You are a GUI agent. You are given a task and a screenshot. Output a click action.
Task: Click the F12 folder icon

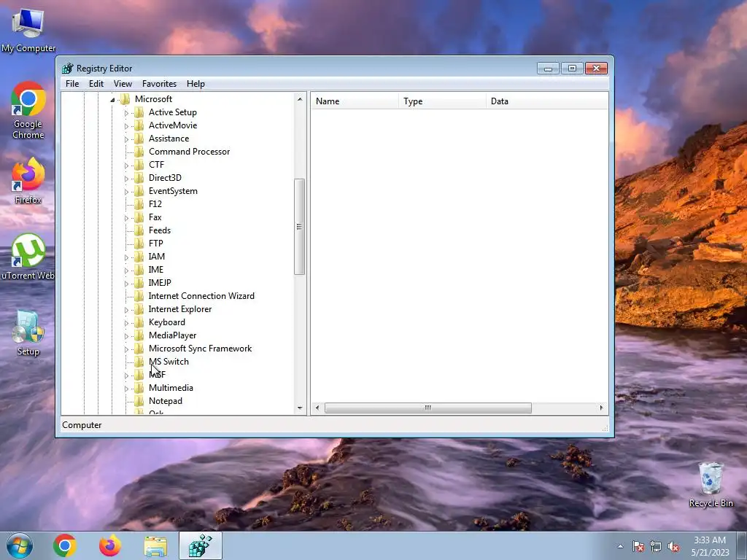click(x=139, y=204)
